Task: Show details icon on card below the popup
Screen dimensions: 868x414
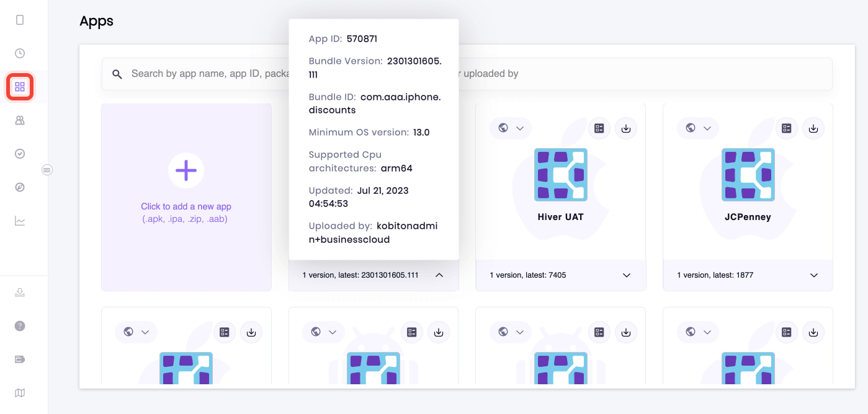Action: click(412, 332)
